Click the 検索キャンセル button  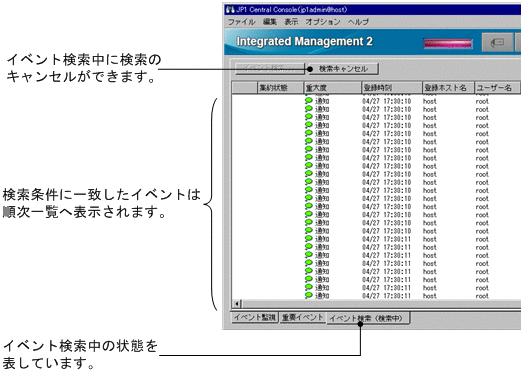(343, 69)
